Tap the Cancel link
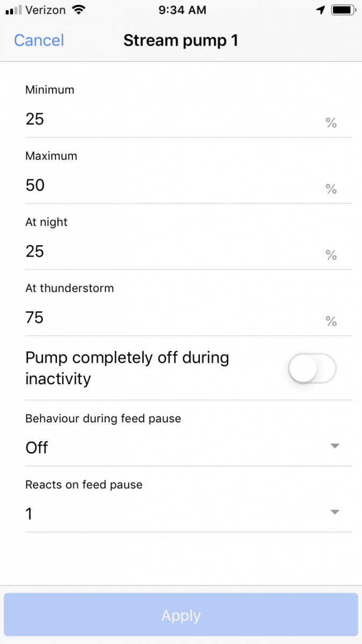Image resolution: width=362 pixels, height=644 pixels. pos(39,41)
